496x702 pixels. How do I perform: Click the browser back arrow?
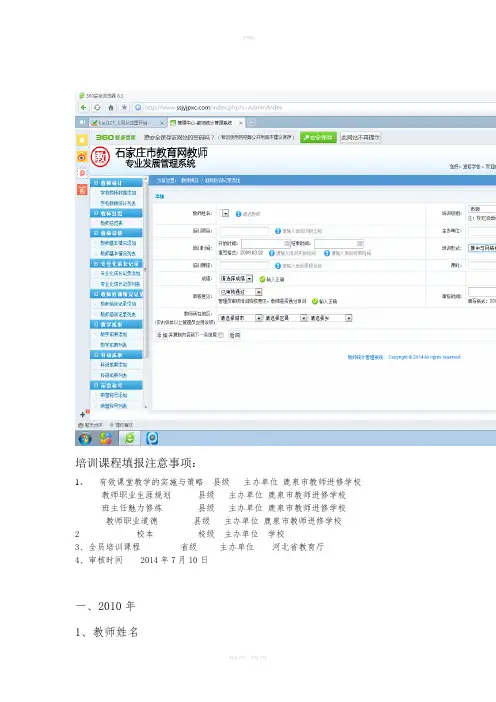click(83, 107)
